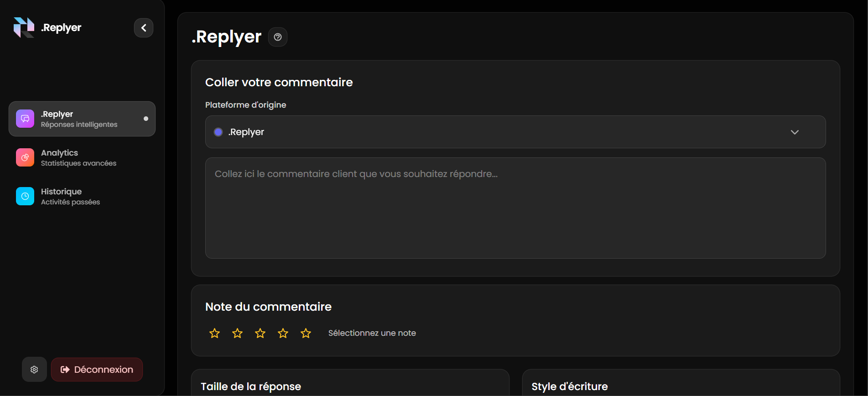Viewport: 868px width, 396px height.
Task: Click the Déconnexion button
Action: click(97, 370)
